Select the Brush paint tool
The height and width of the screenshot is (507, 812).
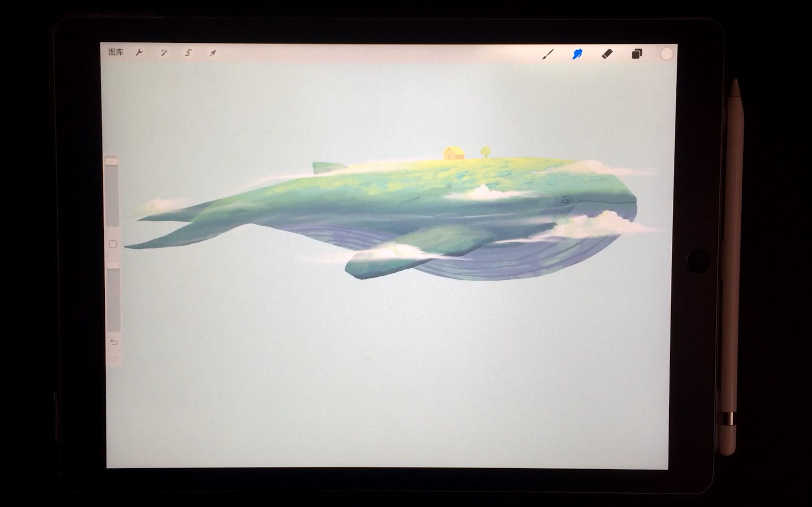click(x=548, y=54)
